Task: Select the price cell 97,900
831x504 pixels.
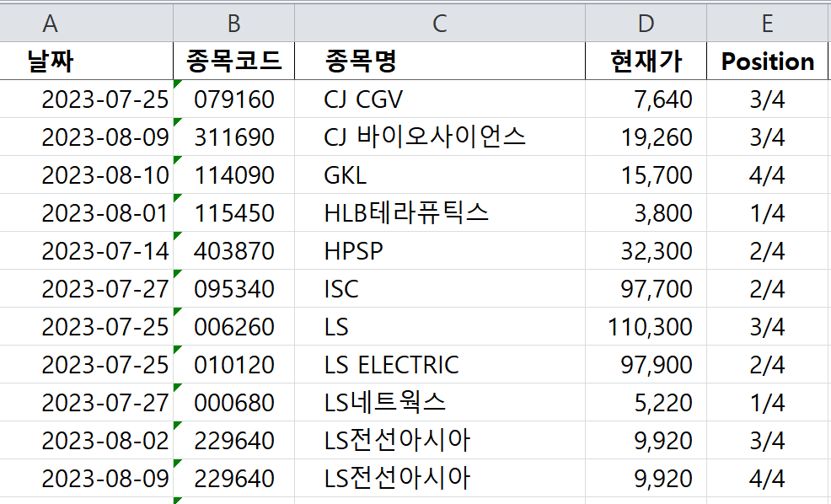Action: coord(646,365)
